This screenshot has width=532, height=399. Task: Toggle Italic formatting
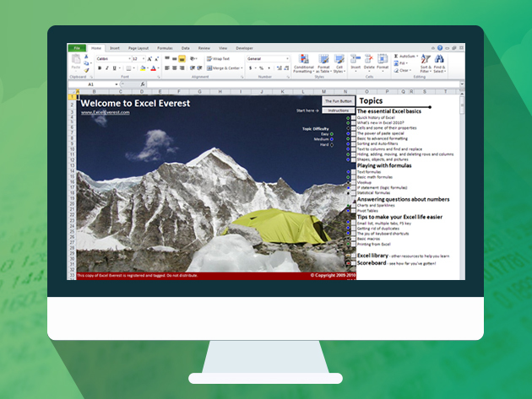(106, 68)
